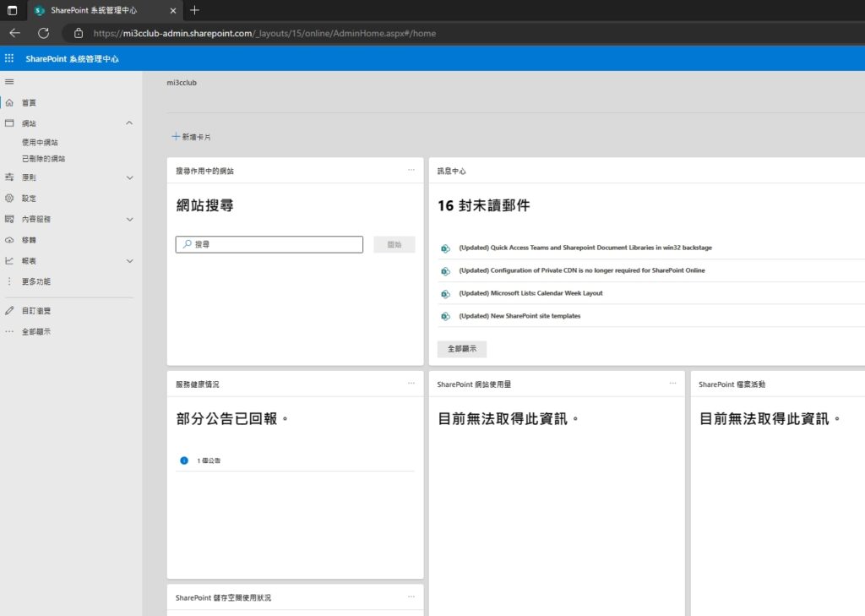Open Microsoft Lists: Calendar Week Layout message
Screen dimensions: 865x616
point(530,293)
